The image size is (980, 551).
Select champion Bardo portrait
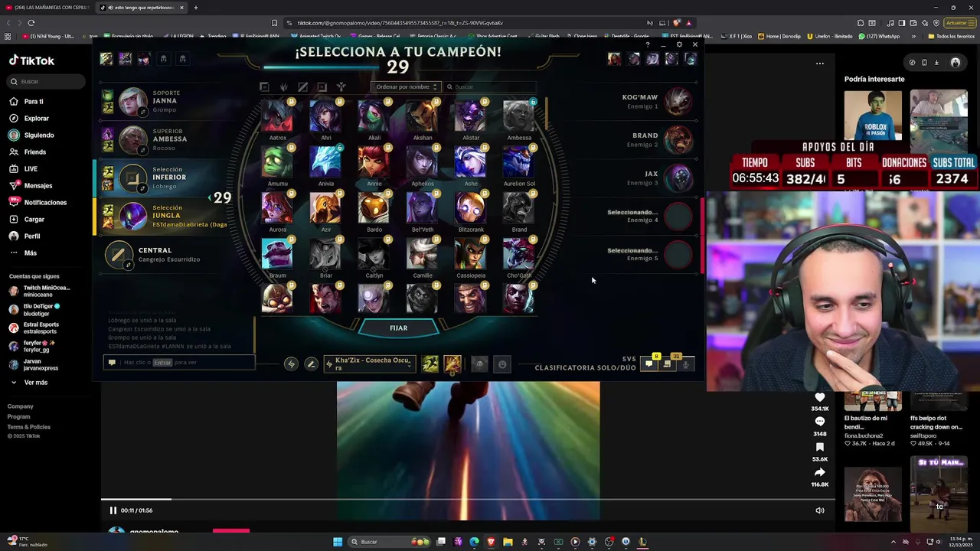(x=374, y=208)
